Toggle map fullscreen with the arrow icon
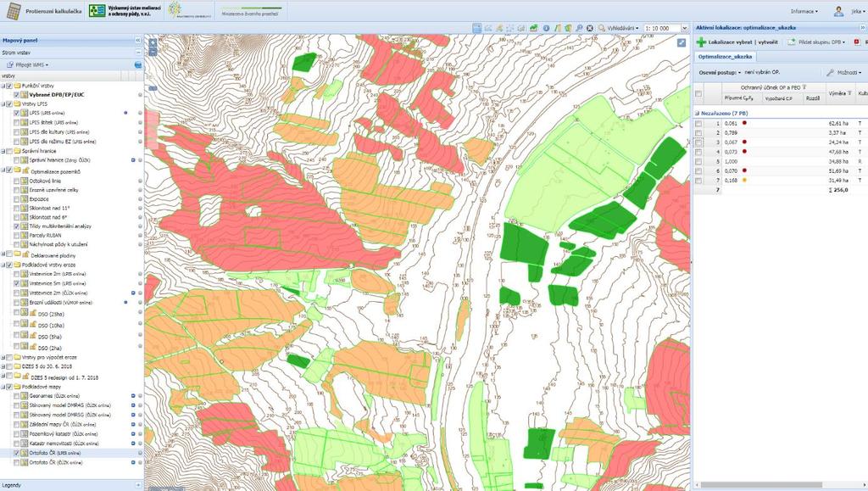Screen dimensions: 868x491 (x=682, y=42)
